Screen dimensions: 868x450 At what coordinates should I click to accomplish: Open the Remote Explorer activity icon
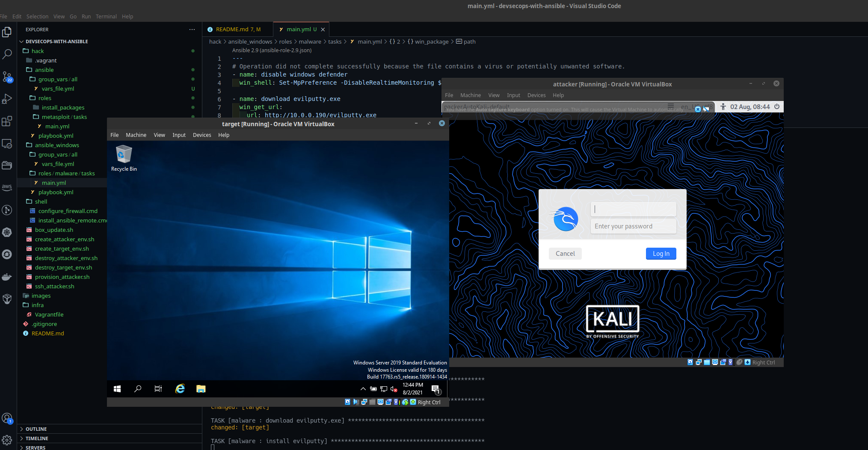[x=7, y=144]
